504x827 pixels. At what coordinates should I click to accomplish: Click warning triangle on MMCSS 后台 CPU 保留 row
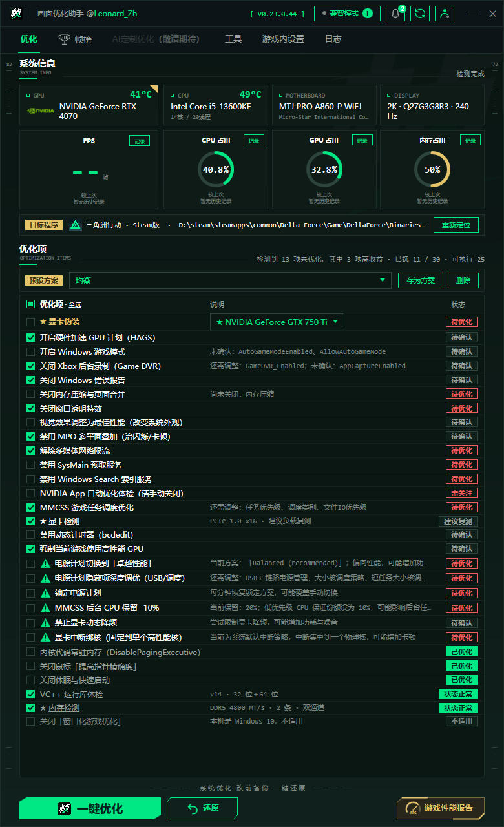click(x=46, y=607)
